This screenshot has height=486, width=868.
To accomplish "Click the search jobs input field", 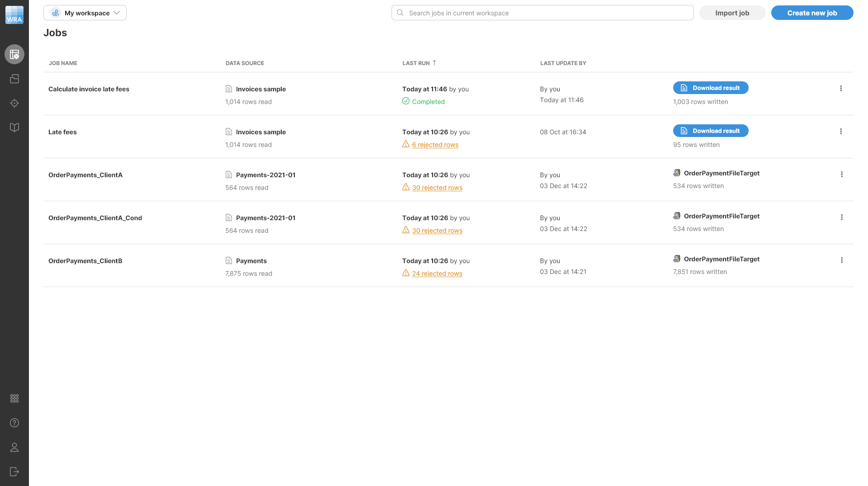I will point(542,13).
